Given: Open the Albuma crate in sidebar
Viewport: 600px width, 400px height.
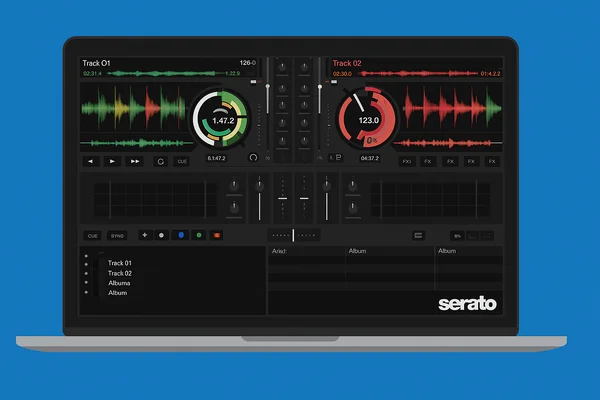Looking at the screenshot, I should click(120, 283).
